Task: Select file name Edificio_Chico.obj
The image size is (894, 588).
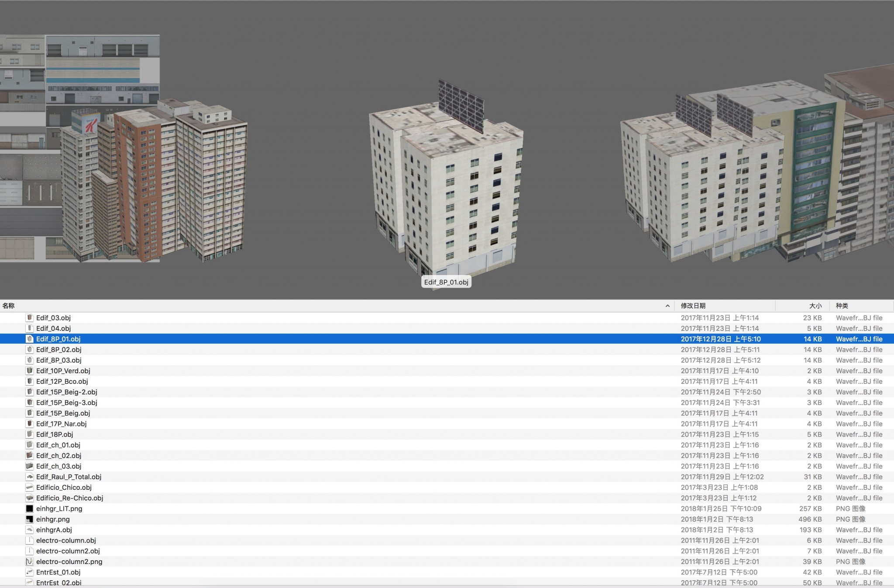Action: 64,487
